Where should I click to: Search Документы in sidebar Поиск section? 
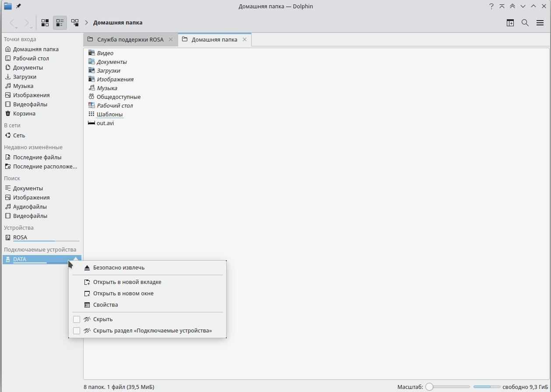42,188
